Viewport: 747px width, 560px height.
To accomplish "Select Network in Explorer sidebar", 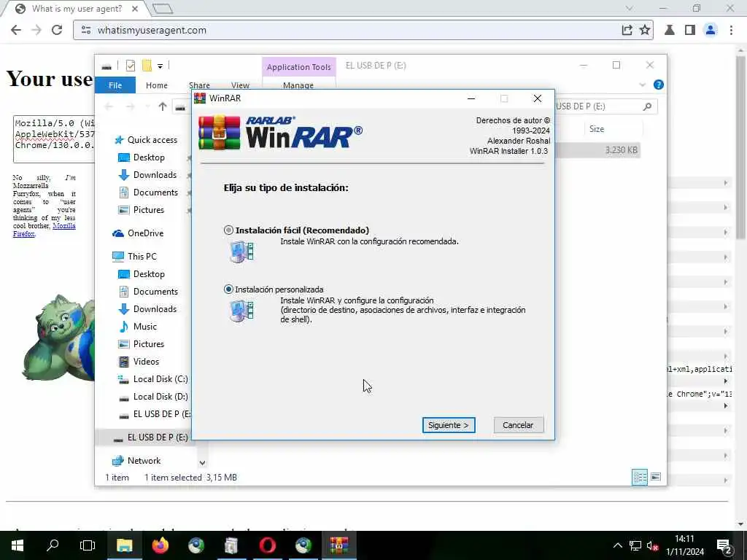I will click(144, 461).
